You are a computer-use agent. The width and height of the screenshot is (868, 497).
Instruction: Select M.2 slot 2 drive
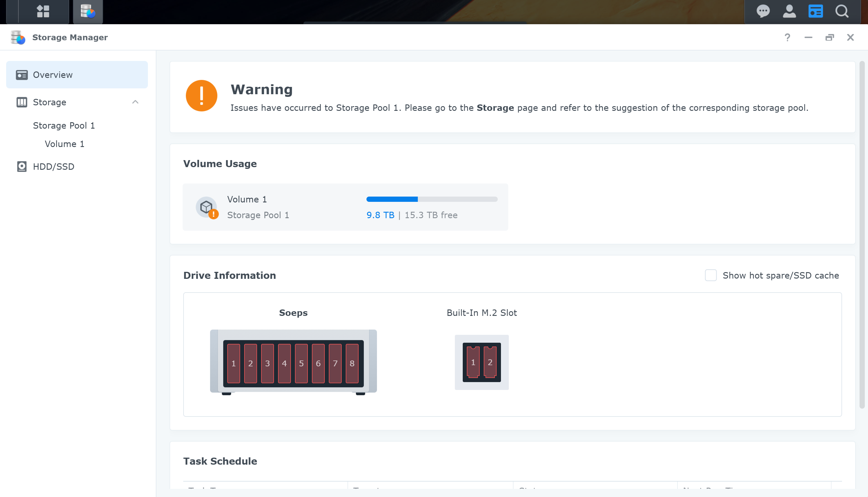(x=490, y=362)
